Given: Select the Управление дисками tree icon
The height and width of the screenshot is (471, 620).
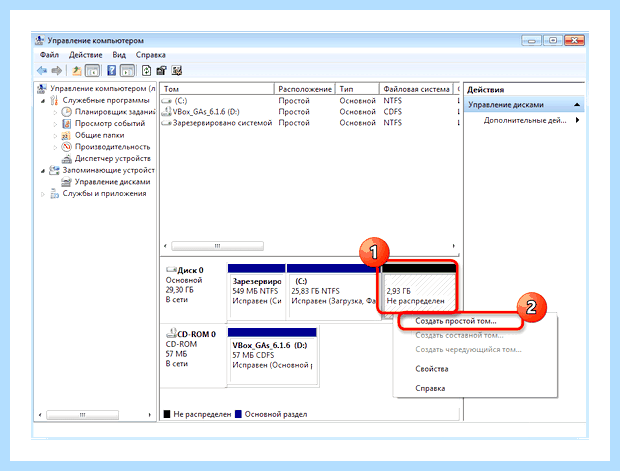Looking at the screenshot, I should [66, 182].
